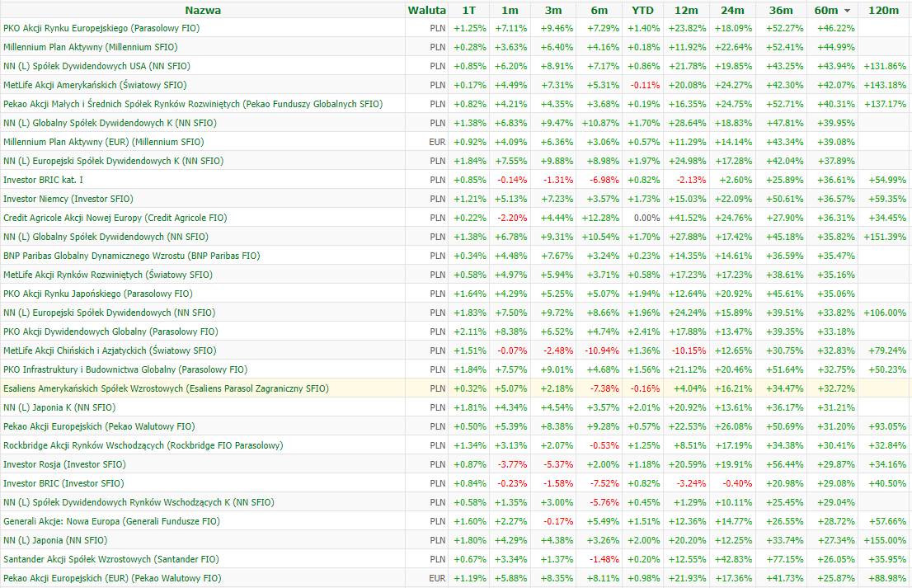Open Pekao Akcji Europejskich (Pekao Walutowy FIO)
Viewport: 912px width, 588px height.
[99, 426]
